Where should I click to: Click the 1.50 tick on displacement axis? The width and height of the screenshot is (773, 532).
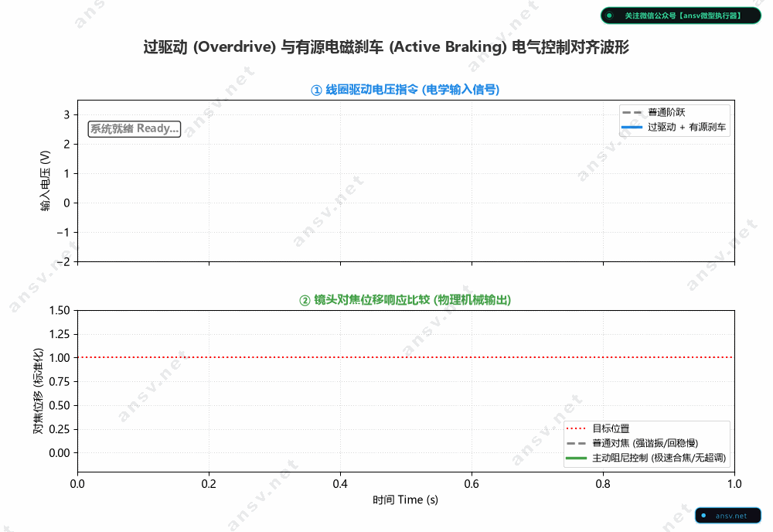click(60, 311)
